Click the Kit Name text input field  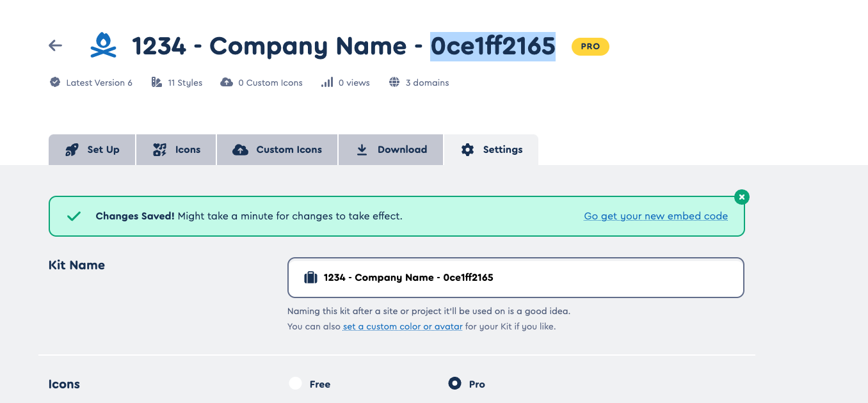point(576,278)
